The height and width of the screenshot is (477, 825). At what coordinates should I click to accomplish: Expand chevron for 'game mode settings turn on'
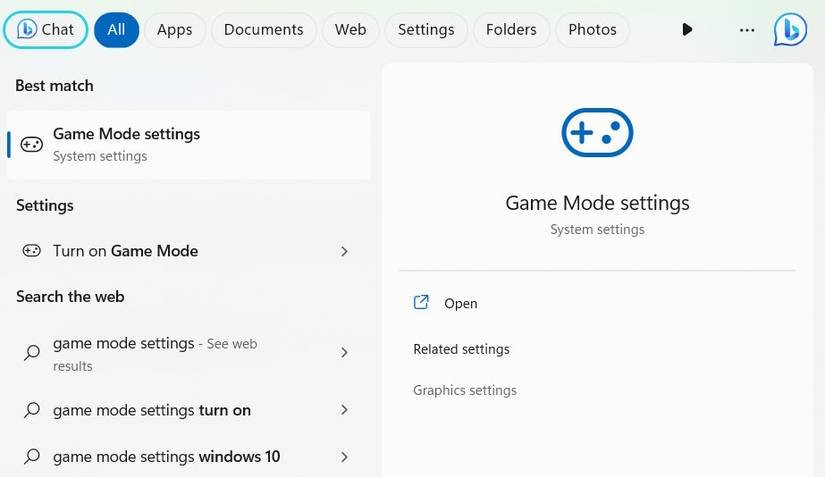pyautogui.click(x=344, y=410)
